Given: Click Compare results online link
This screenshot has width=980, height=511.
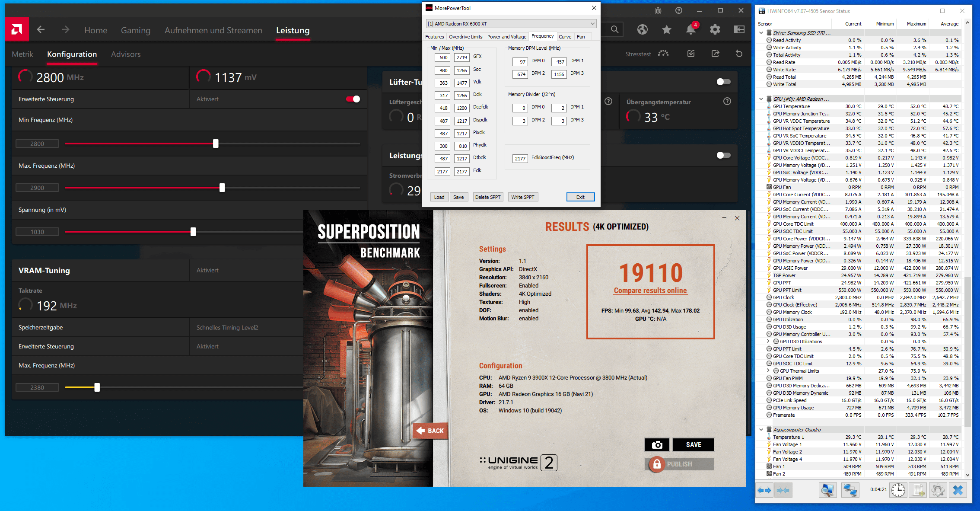Looking at the screenshot, I should point(650,291).
